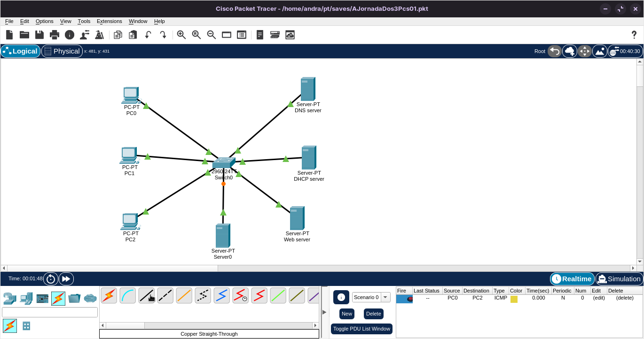The width and height of the screenshot is (644, 339).
Task: Open the Drawing Palette rectangle icon
Action: [227, 35]
